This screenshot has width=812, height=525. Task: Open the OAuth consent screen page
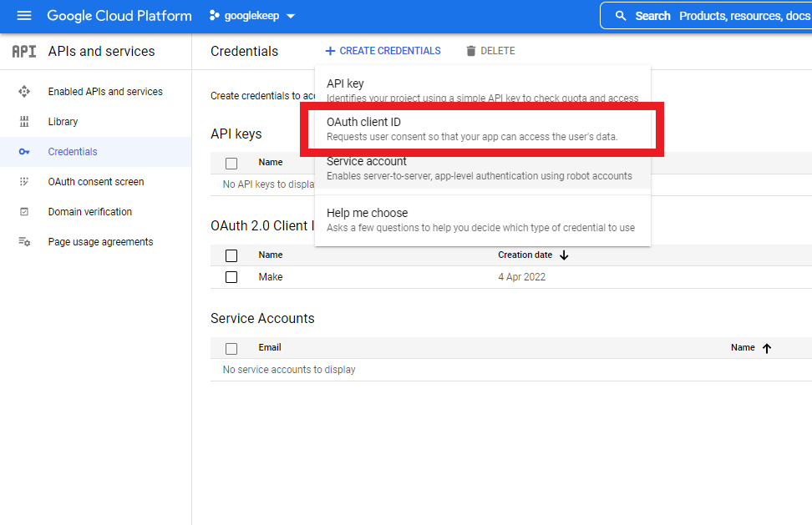click(96, 182)
